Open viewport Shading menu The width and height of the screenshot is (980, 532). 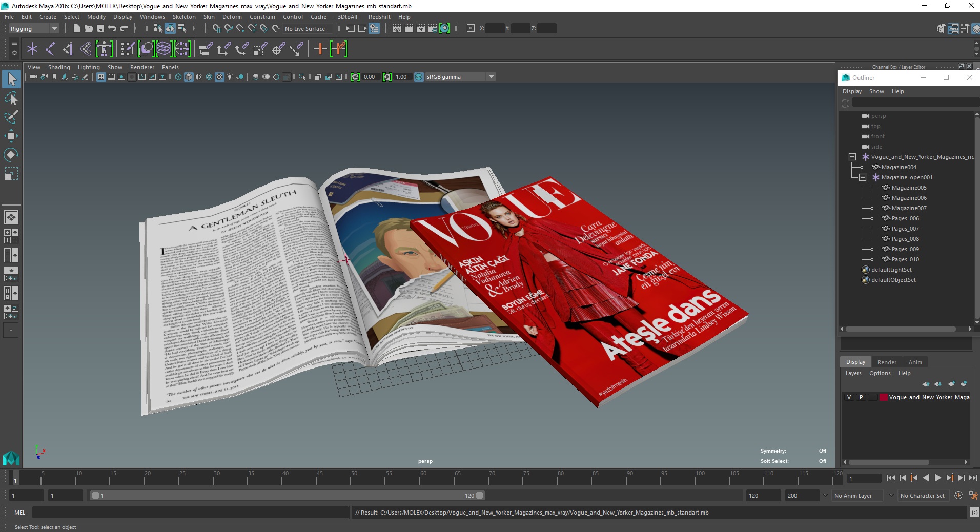(x=59, y=67)
